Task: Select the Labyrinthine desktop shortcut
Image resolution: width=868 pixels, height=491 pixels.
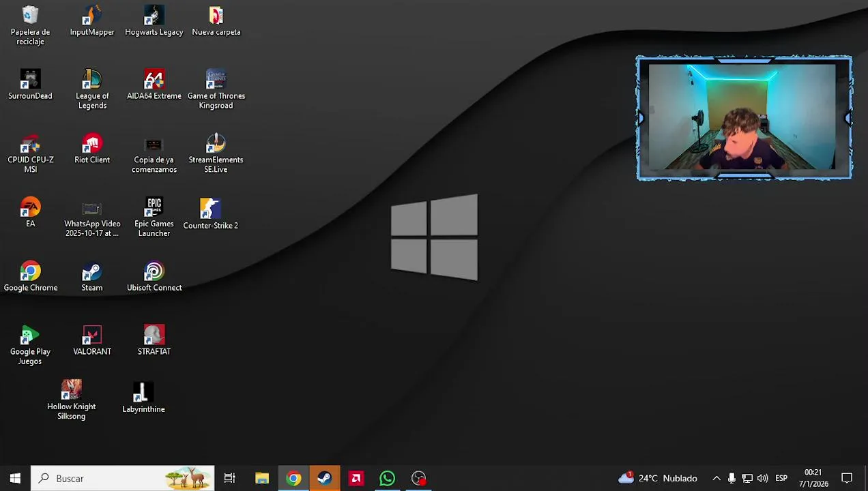Action: coord(143,398)
